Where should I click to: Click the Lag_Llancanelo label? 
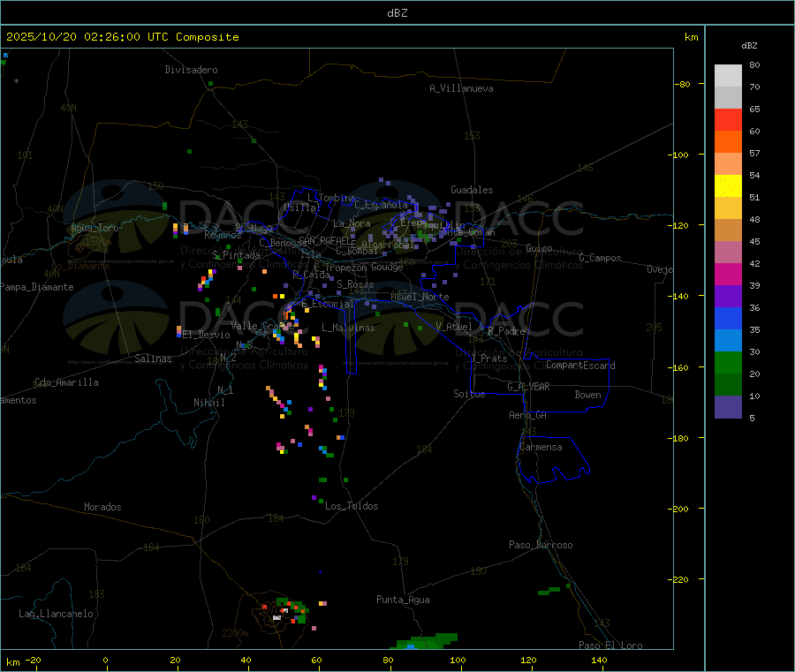[x=57, y=613]
